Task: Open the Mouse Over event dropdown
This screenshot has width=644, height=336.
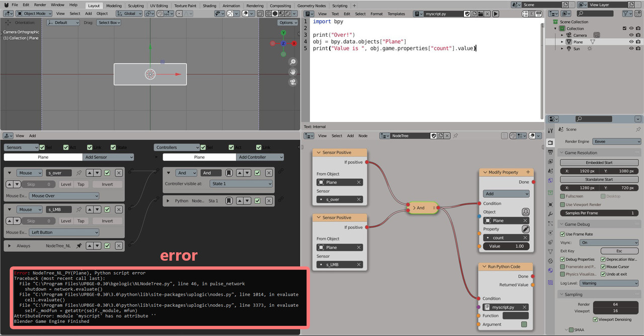Action: (64, 196)
